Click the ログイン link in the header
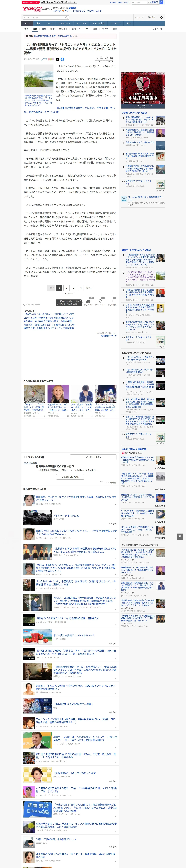 (x=57, y=11)
